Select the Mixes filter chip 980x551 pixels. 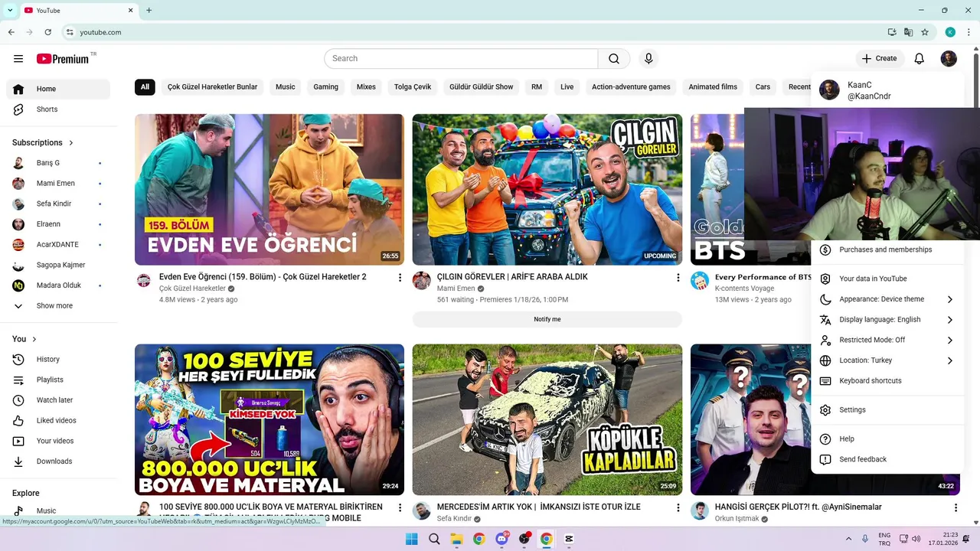[x=366, y=87]
